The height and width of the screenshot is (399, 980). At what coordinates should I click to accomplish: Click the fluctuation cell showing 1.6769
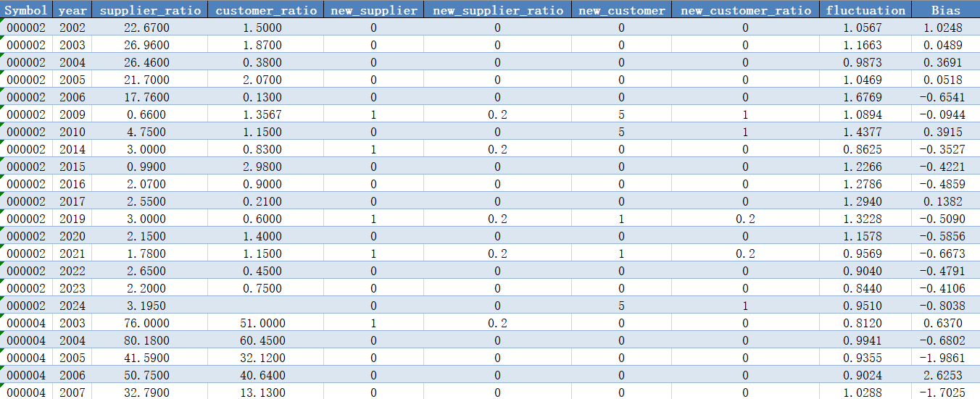tap(865, 97)
